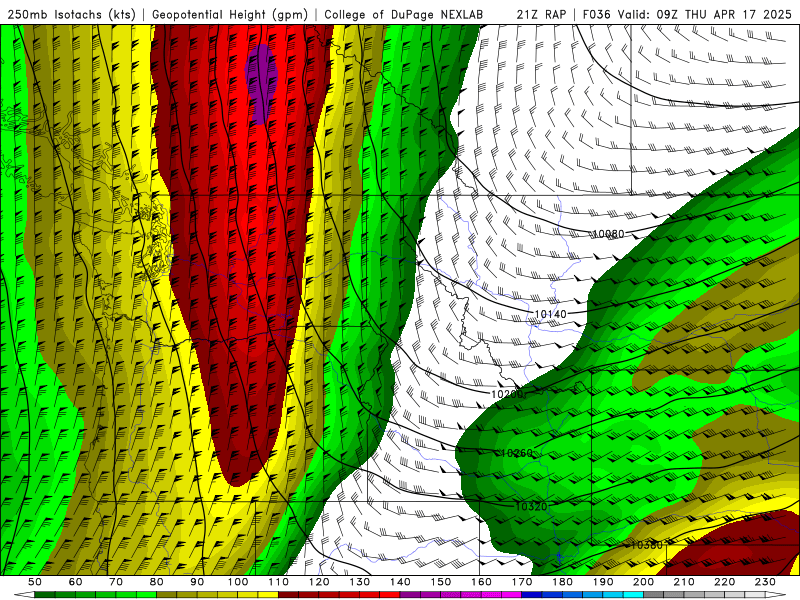Click the 'Geopotential Height (gpm)' header text
800x600 pixels.
pos(230,15)
